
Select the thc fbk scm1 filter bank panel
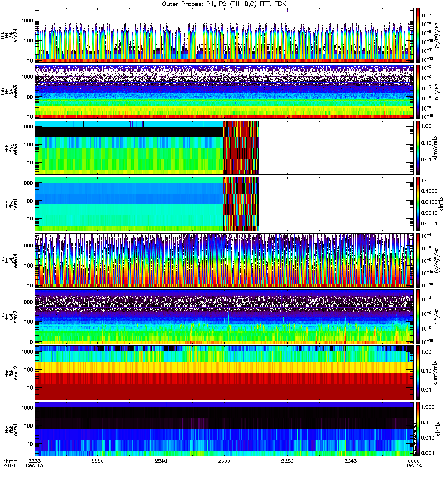tap(224, 429)
